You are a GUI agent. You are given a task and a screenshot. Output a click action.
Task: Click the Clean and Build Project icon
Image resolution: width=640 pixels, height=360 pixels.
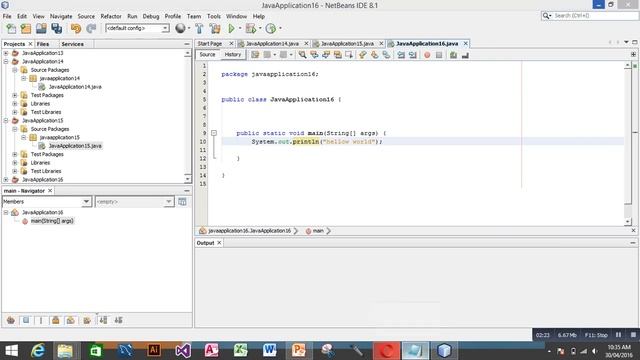pyautogui.click(x=215, y=28)
